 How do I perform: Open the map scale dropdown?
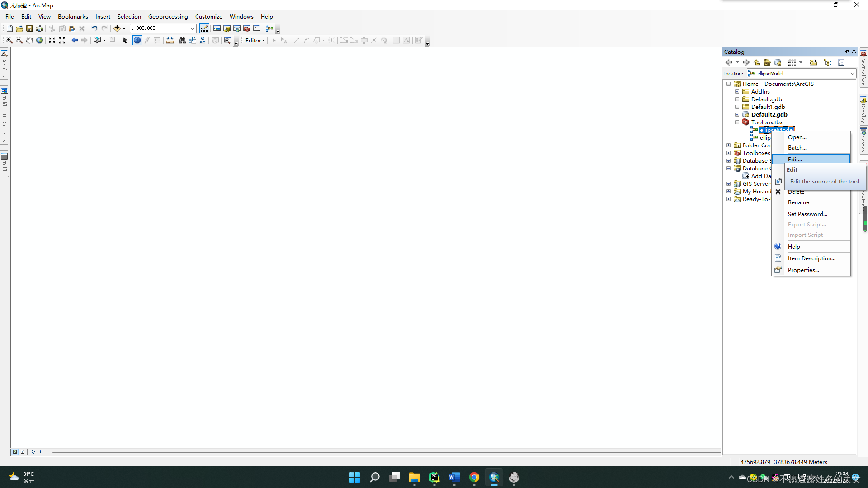pyautogui.click(x=192, y=28)
